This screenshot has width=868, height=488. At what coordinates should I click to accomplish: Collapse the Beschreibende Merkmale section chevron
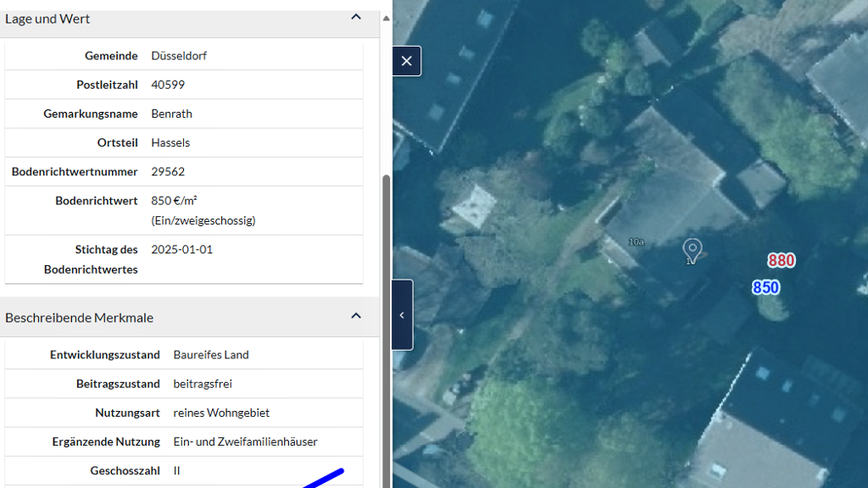[x=356, y=316]
